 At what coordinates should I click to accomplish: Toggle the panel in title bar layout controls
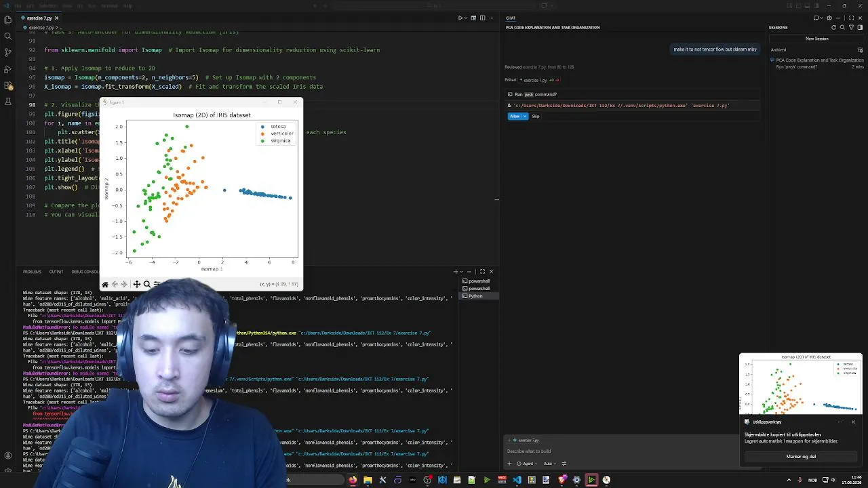click(807, 5)
